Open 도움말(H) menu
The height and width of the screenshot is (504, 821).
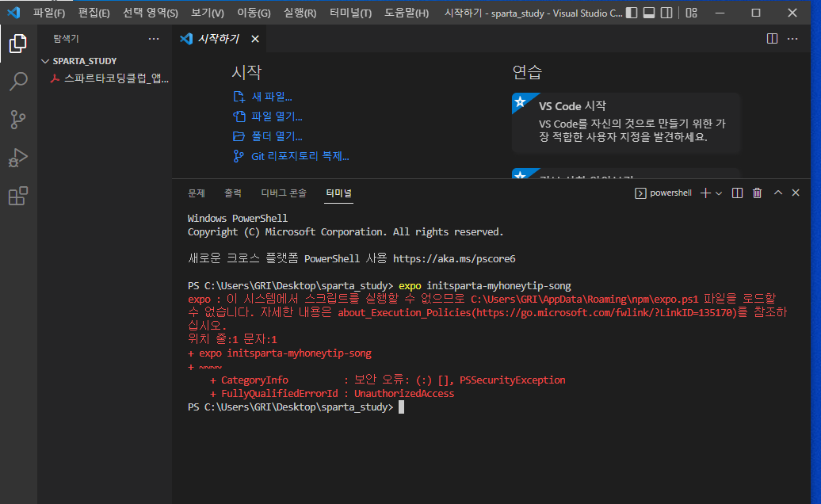coord(407,13)
